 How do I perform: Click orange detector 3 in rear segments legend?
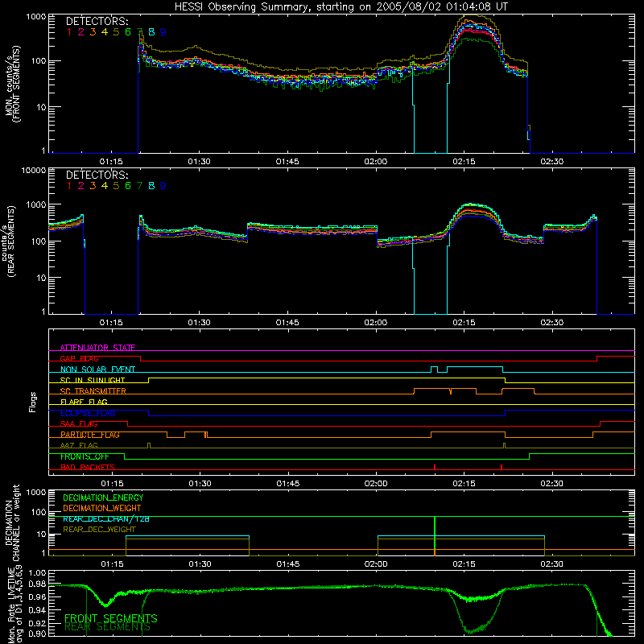pyautogui.click(x=93, y=186)
